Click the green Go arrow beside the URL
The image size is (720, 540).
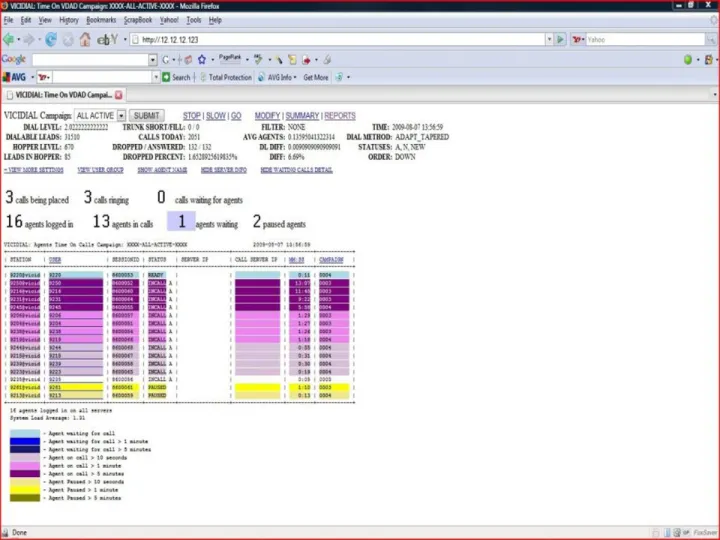[x=560, y=39]
